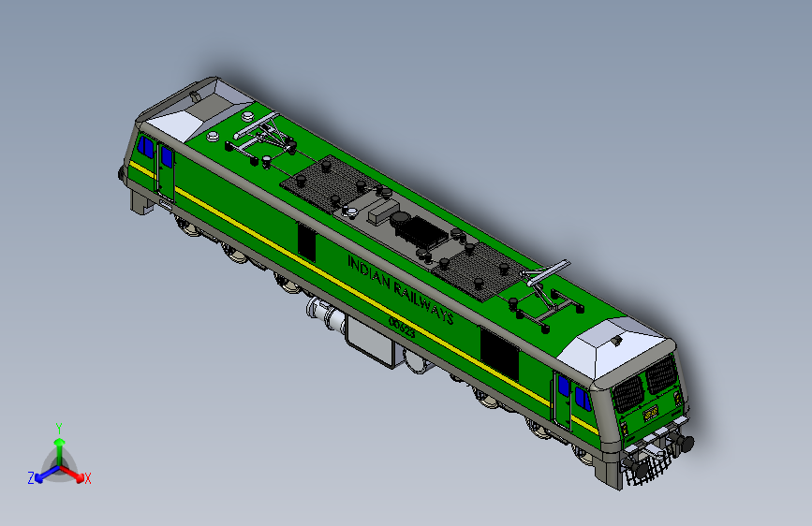
Task: Click the red X axis of the orientation triad
Action: [x=72, y=474]
